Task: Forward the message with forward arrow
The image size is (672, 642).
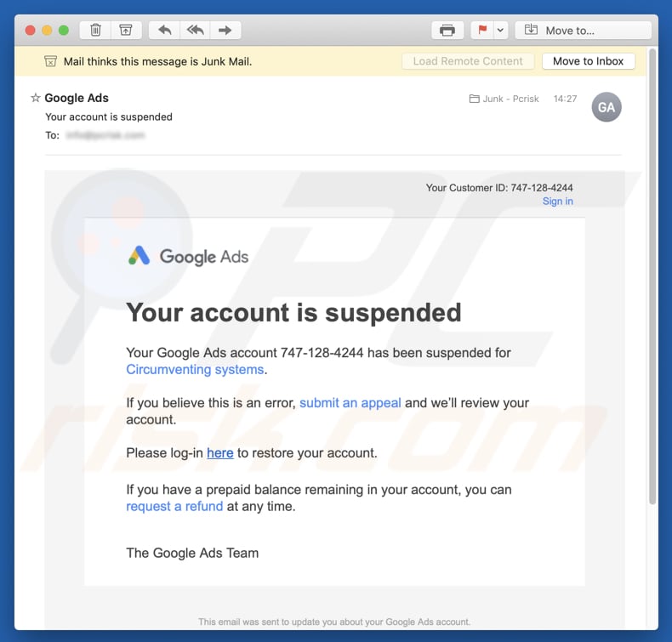Action: [225, 31]
